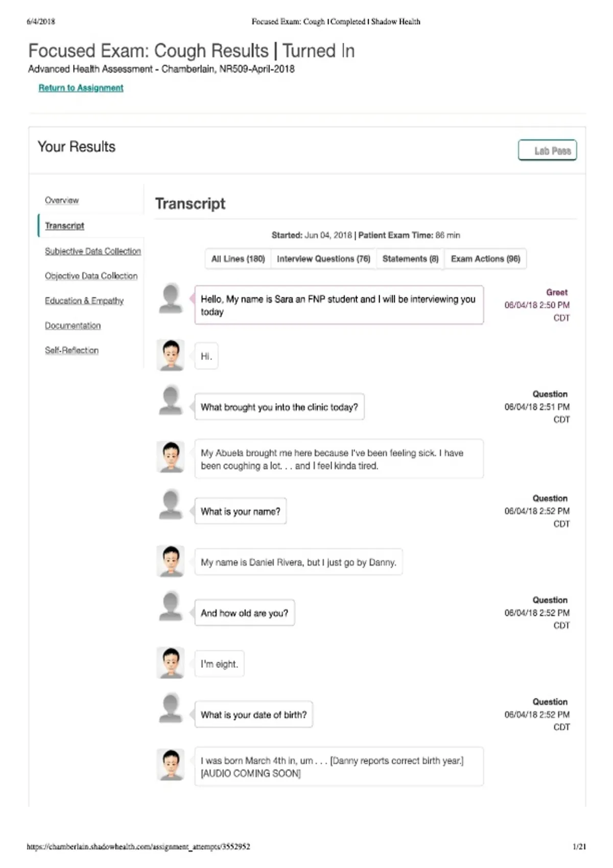Switch to Interview Questions (76) tab
The image size is (613, 868).
tap(323, 259)
